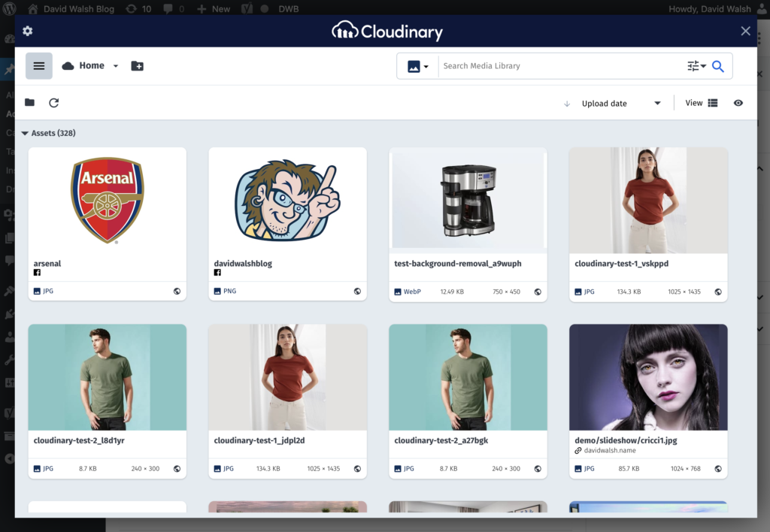Click the 1024 × 768 dimensions text
The height and width of the screenshot is (532, 770).
pyautogui.click(x=686, y=469)
